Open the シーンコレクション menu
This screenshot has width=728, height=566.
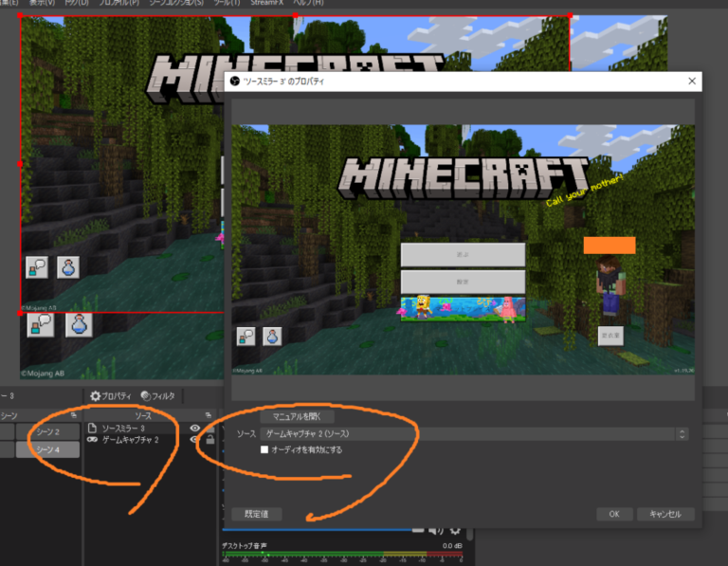click(x=176, y=4)
